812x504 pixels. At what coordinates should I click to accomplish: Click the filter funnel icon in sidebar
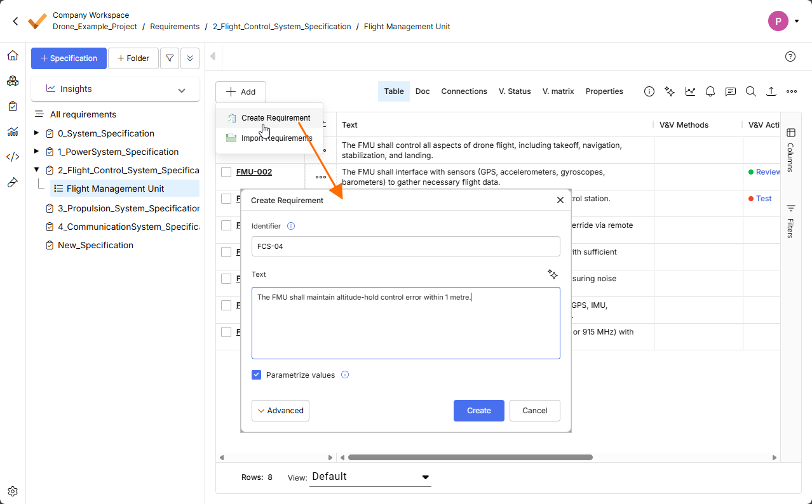[x=170, y=58]
